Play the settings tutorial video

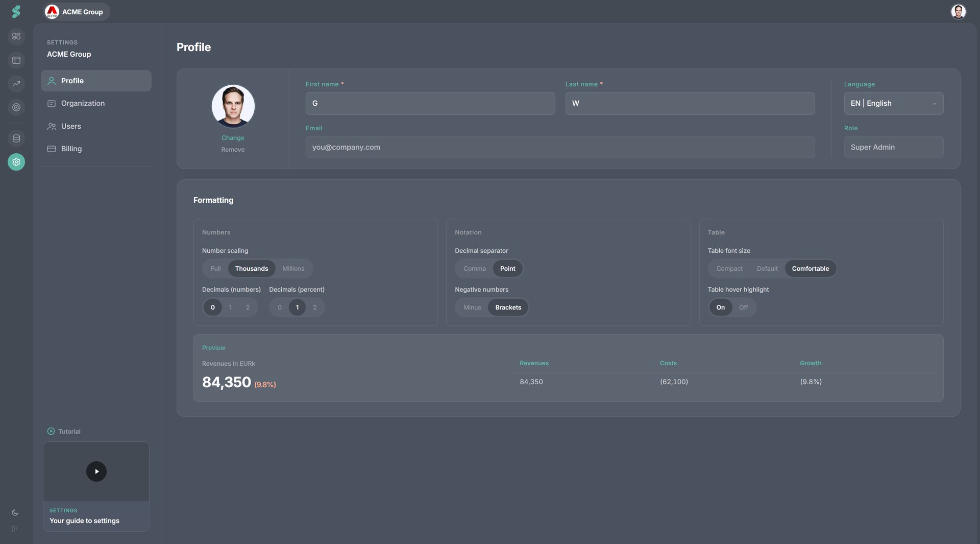click(96, 471)
